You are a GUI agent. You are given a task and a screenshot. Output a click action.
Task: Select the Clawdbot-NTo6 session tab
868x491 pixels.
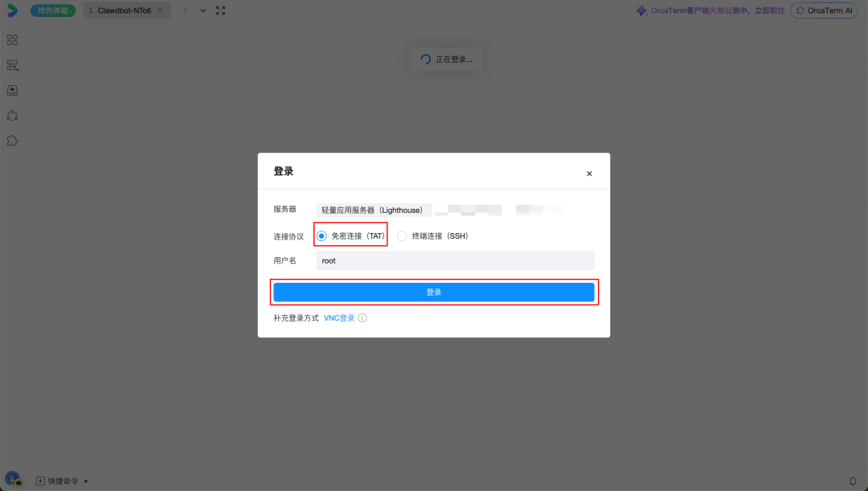click(125, 10)
